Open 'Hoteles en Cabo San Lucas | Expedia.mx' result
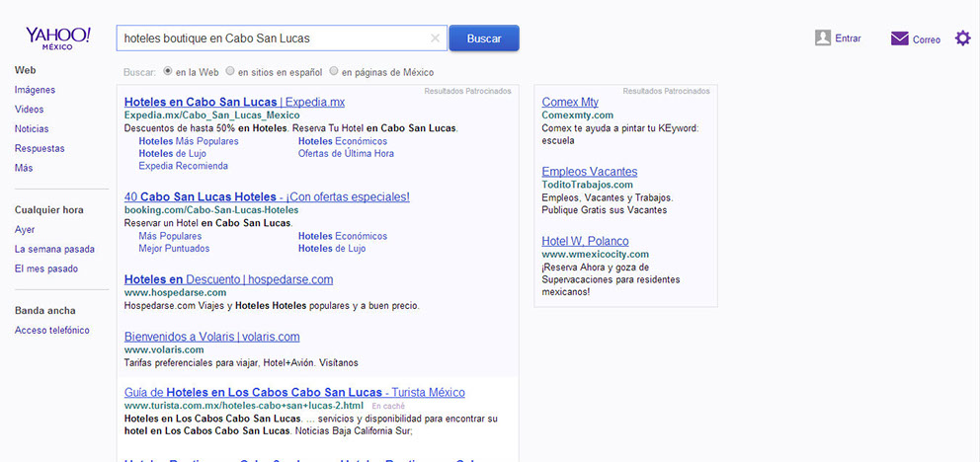The width and height of the screenshot is (980, 462). 234,102
